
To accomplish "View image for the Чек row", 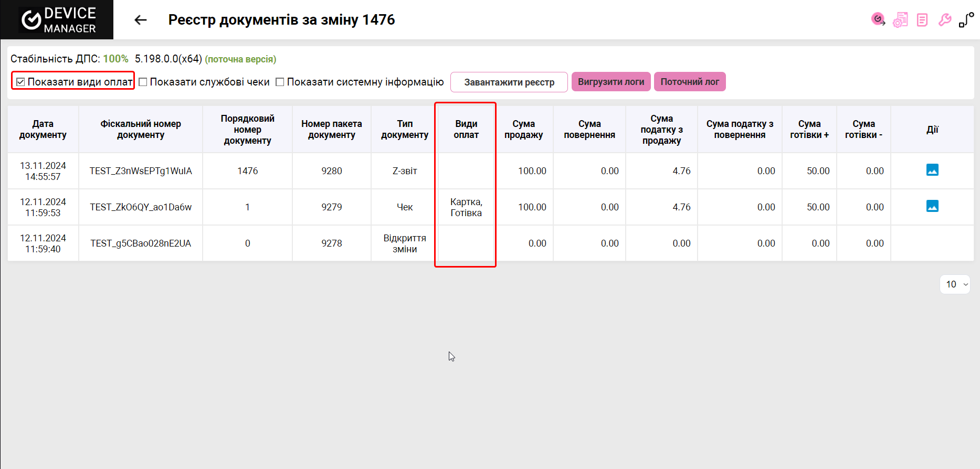I will point(932,206).
